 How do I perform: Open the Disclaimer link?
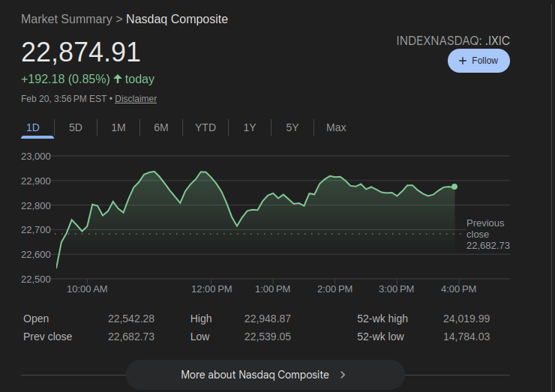(136, 99)
